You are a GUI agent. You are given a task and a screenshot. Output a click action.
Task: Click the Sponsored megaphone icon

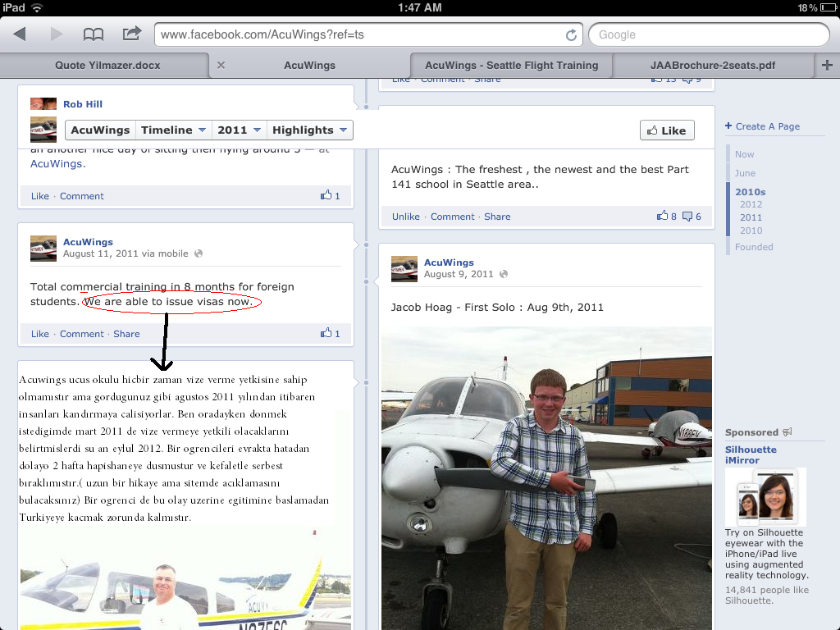pyautogui.click(x=787, y=431)
